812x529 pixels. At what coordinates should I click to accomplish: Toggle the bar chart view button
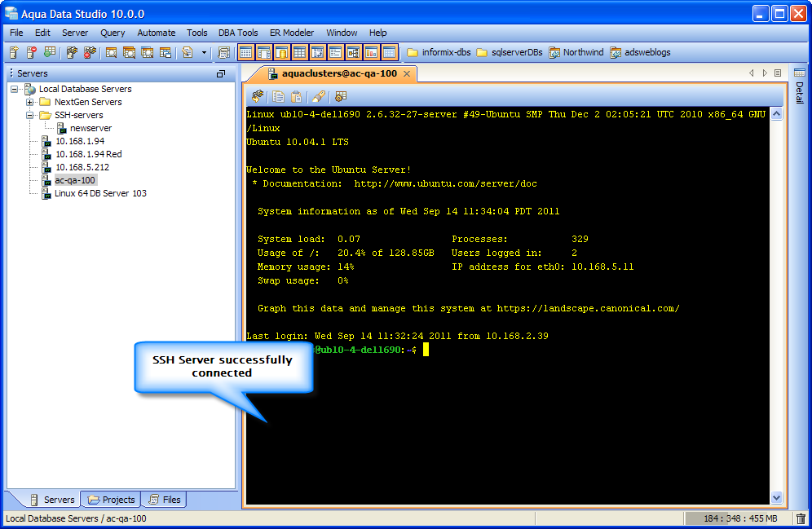coord(371,52)
